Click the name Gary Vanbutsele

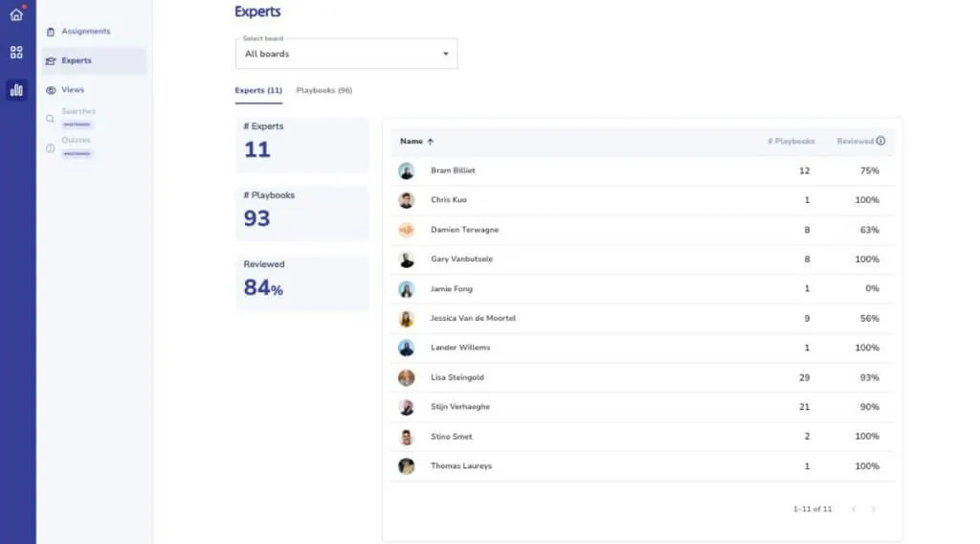pos(461,259)
